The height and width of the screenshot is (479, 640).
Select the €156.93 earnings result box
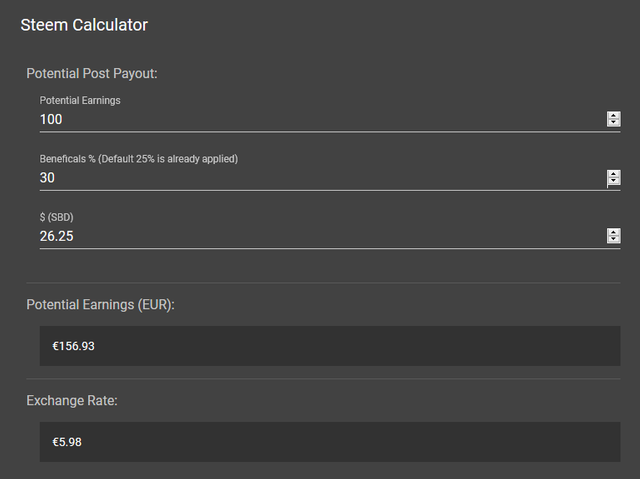pos(330,346)
